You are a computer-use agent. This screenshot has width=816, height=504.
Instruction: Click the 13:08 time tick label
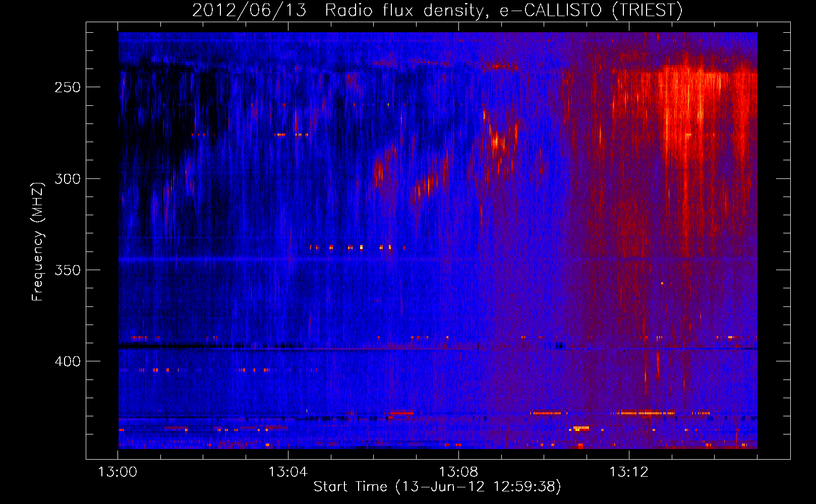pos(458,472)
